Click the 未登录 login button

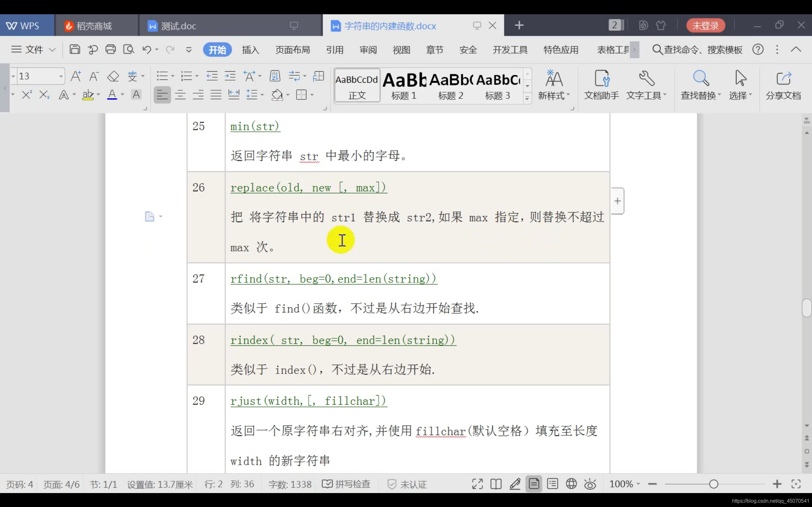point(705,25)
